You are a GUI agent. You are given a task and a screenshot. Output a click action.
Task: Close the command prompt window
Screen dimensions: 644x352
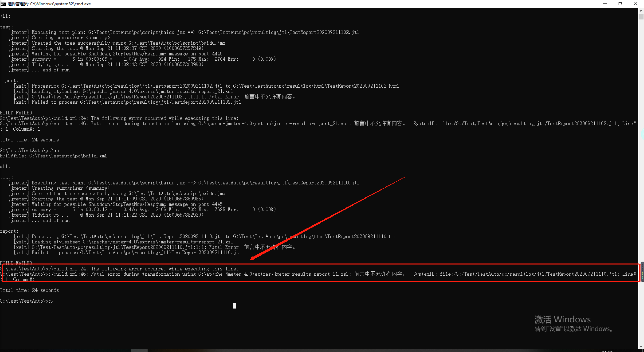coord(635,4)
